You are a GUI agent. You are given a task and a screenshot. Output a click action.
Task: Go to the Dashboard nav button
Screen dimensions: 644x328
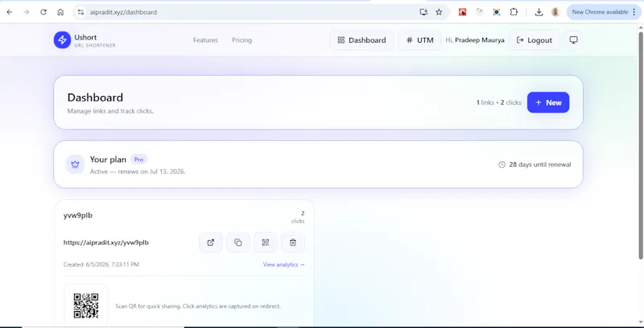coord(361,39)
